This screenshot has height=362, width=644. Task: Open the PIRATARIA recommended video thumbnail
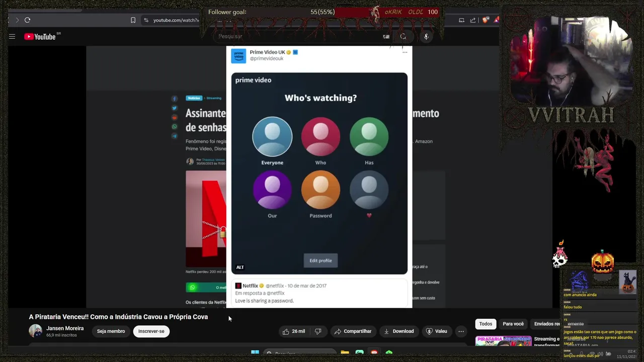point(503,341)
